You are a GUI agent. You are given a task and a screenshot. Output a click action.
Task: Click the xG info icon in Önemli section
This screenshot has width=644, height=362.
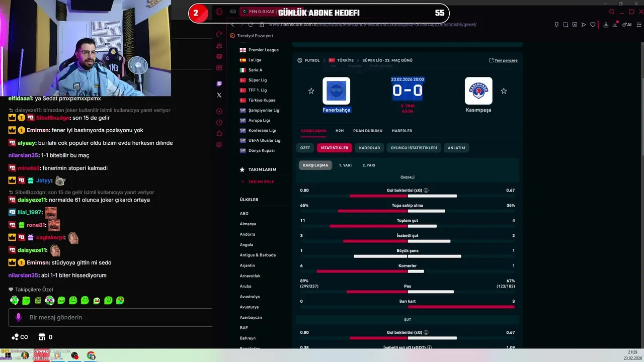[426, 191]
